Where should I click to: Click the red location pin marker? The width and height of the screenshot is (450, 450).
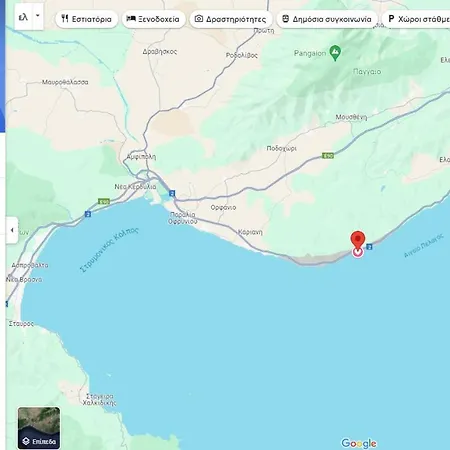tap(358, 240)
